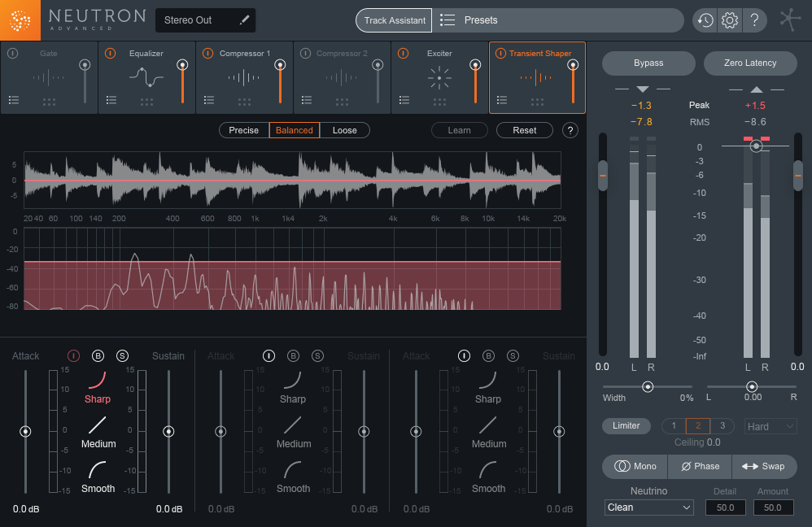The width and height of the screenshot is (812, 527).
Task: Solo the second transient band (S)
Action: coord(317,355)
